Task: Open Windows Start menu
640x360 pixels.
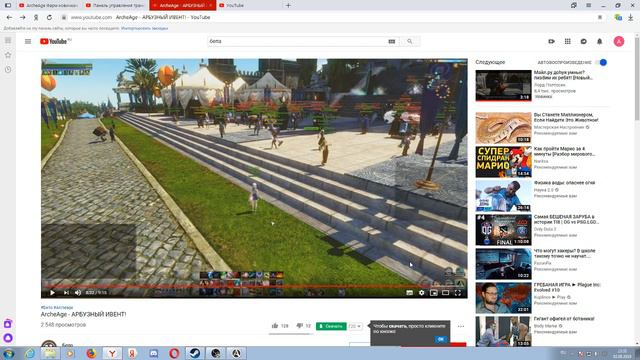Action: tap(8, 353)
